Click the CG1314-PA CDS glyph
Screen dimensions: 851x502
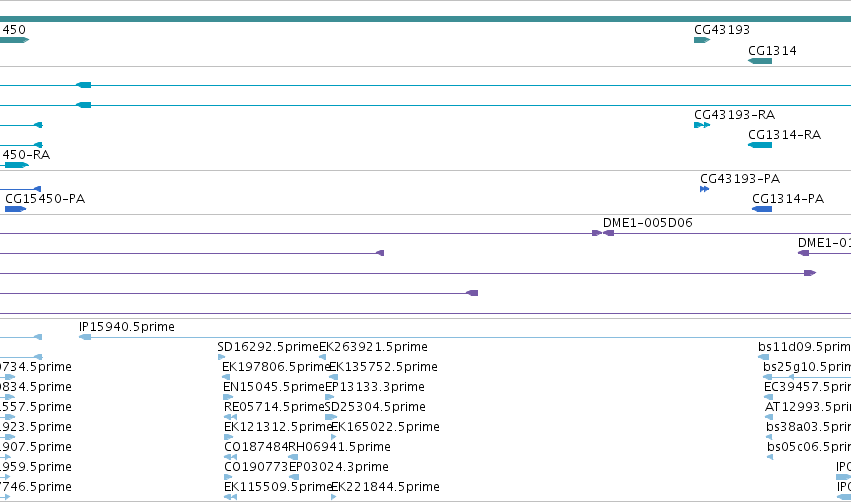point(762,209)
